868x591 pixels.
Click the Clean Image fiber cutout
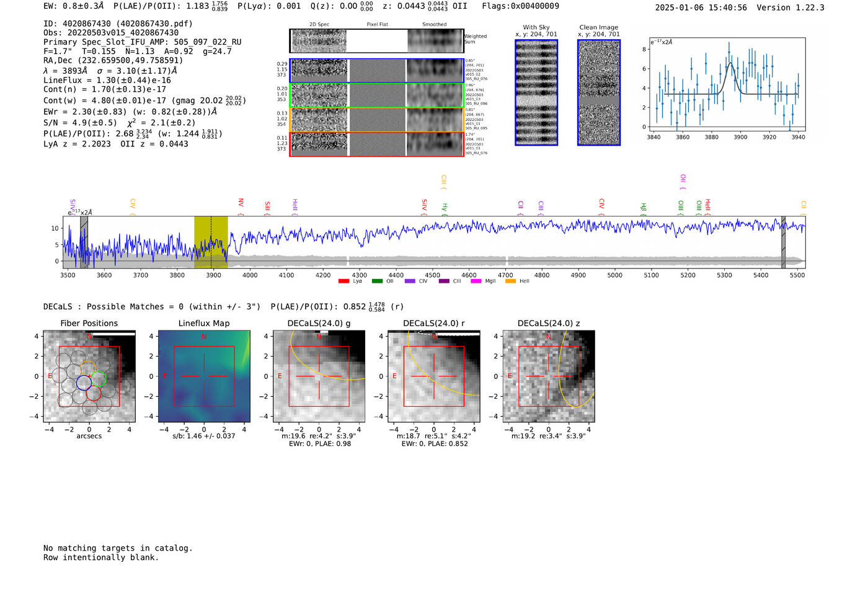[x=599, y=92]
